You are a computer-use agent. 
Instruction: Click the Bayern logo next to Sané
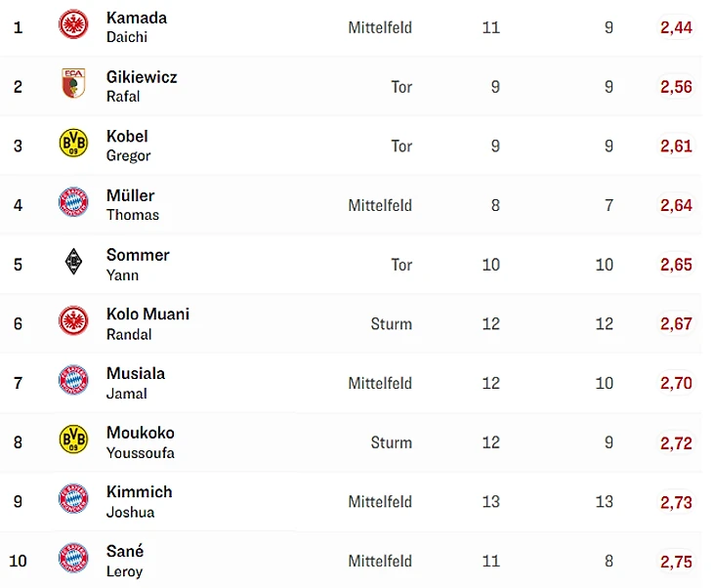(73, 560)
